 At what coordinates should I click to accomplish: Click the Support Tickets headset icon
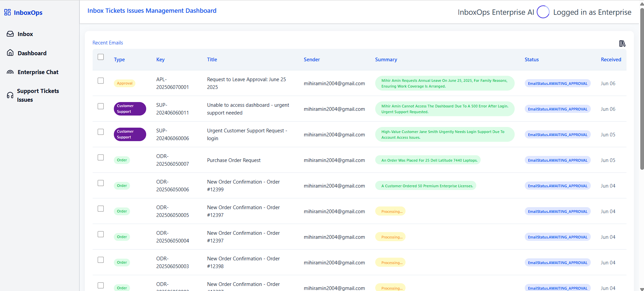pyautogui.click(x=10, y=95)
